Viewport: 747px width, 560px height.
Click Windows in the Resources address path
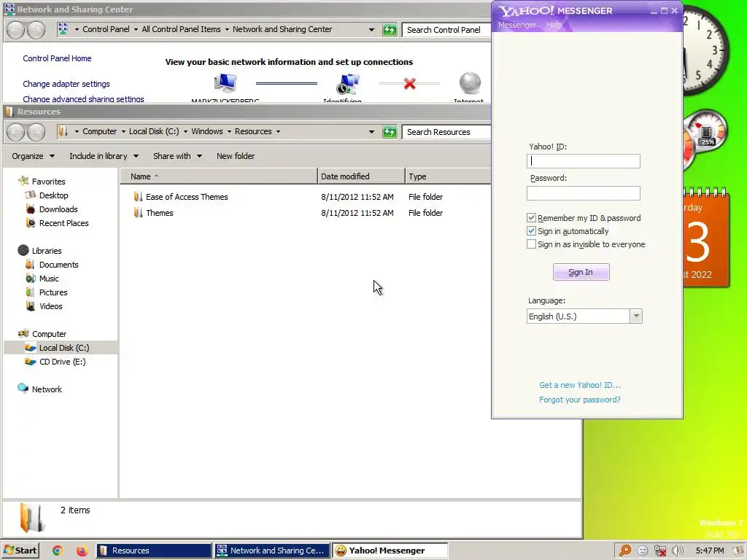click(206, 131)
